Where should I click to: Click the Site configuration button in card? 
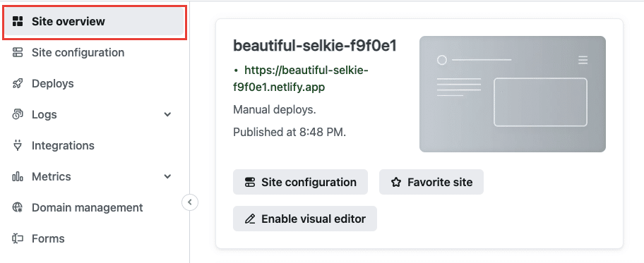click(300, 182)
